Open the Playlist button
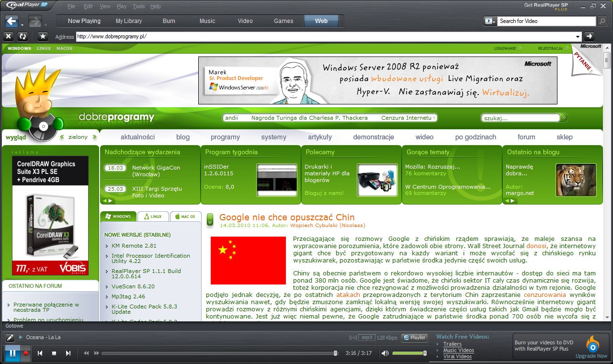 [415, 337]
